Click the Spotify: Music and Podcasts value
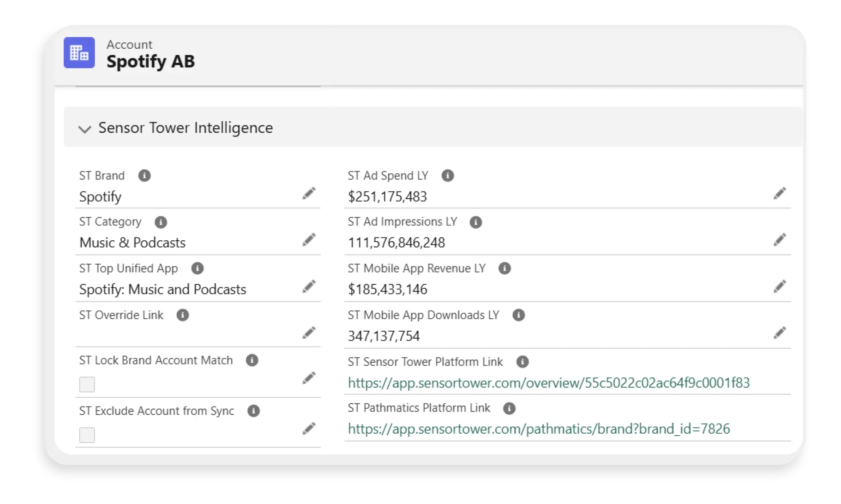841x504 pixels. pyautogui.click(x=163, y=289)
